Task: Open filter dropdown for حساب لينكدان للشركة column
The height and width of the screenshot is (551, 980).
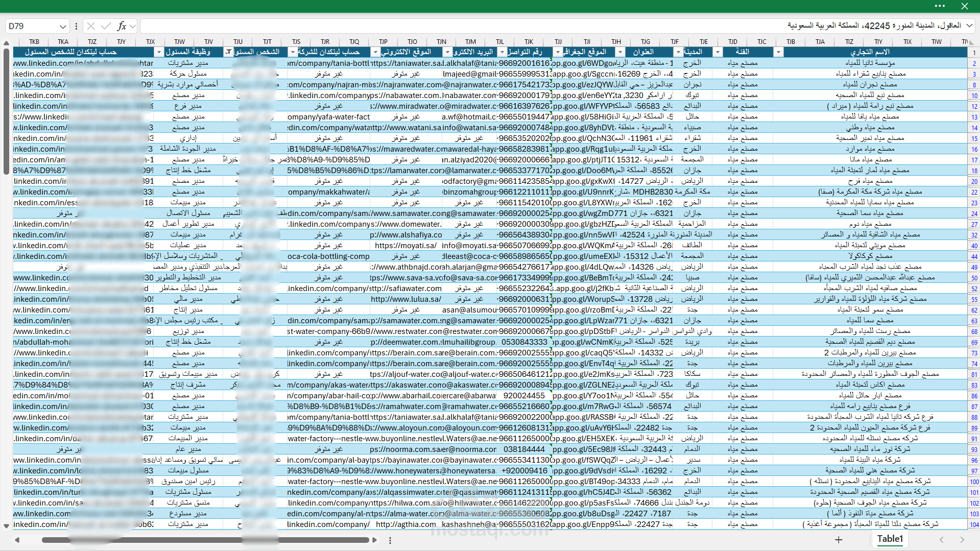Action: [293, 52]
